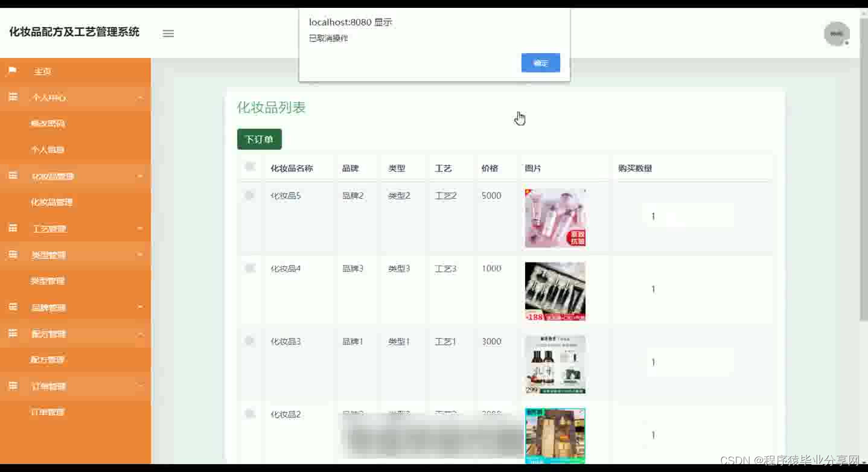This screenshot has height=472, width=868.
Task: Open the 化妆品管理 submenu item
Action: point(52,202)
